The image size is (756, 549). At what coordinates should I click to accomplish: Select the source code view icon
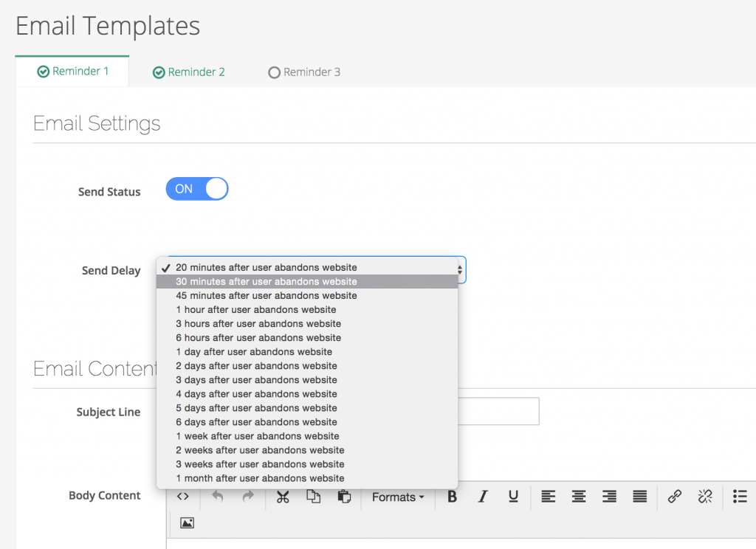(x=183, y=497)
